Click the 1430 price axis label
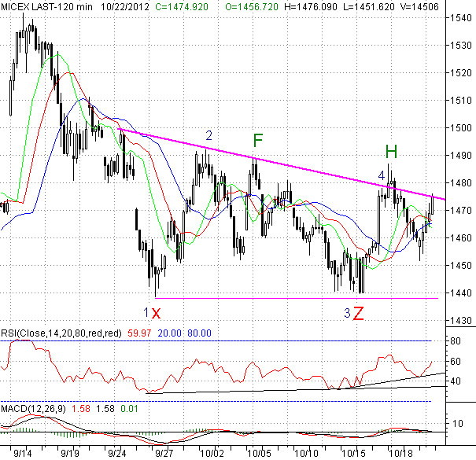 (460, 320)
